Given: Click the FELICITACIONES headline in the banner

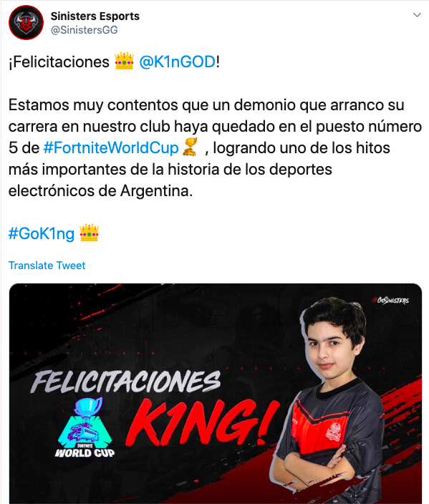Looking at the screenshot, I should click(126, 382).
